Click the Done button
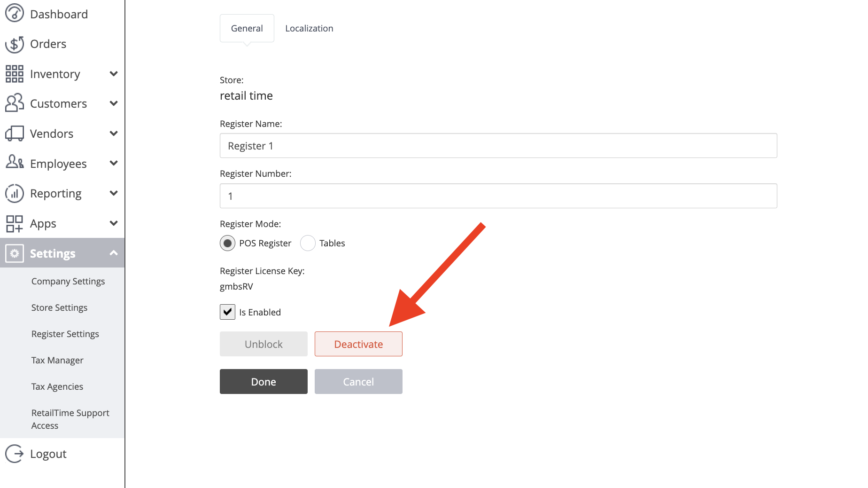 263,381
